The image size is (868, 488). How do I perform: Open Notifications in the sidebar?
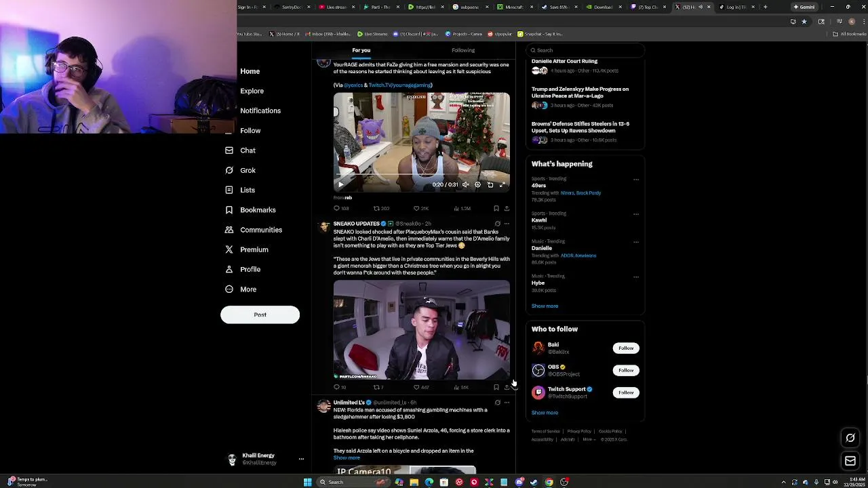tap(260, 110)
